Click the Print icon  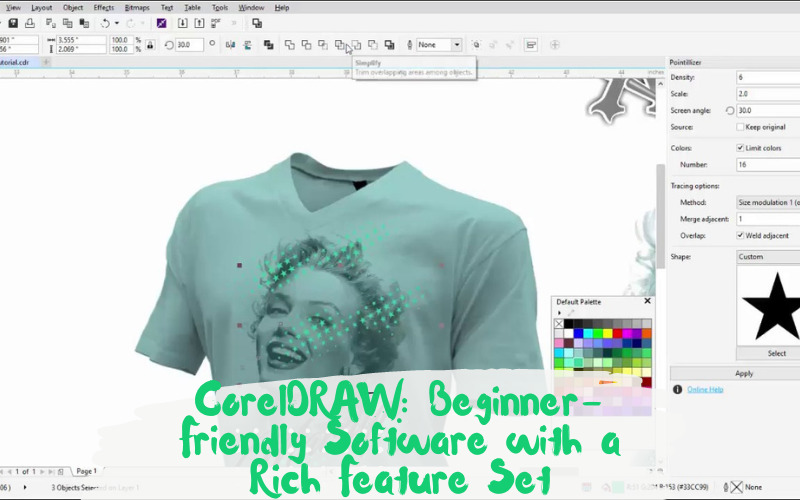click(x=30, y=23)
